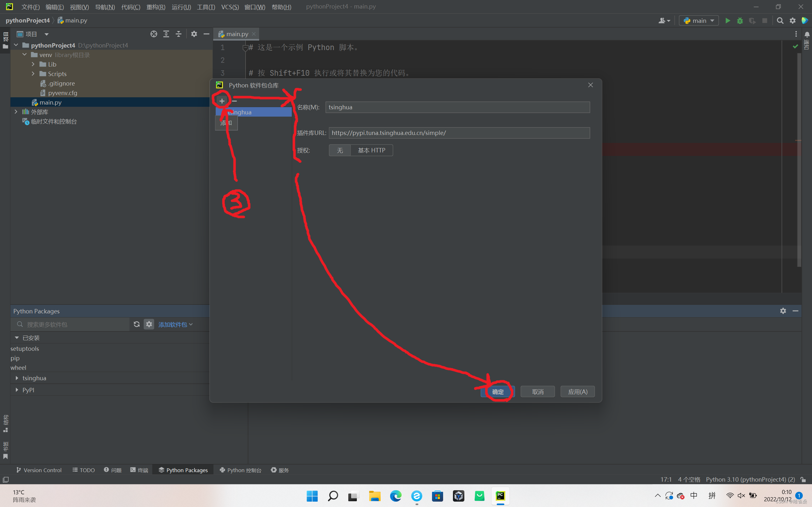Image resolution: width=812 pixels, height=507 pixels.
Task: Click the Debug bug icon
Action: (x=740, y=21)
